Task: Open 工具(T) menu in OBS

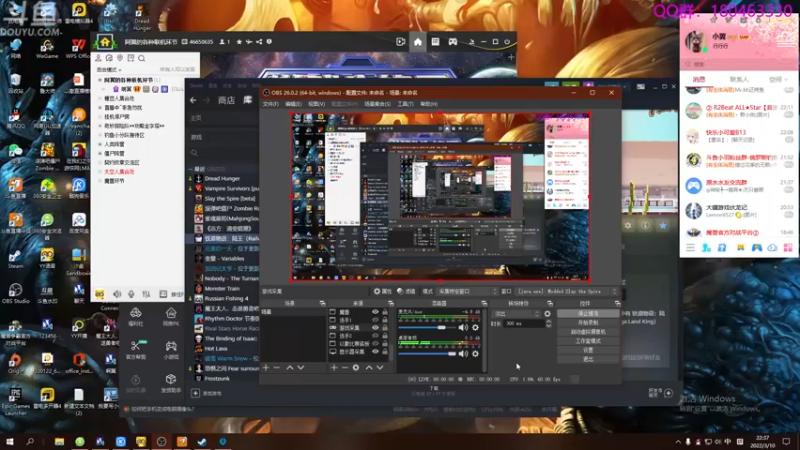Action: [x=406, y=104]
